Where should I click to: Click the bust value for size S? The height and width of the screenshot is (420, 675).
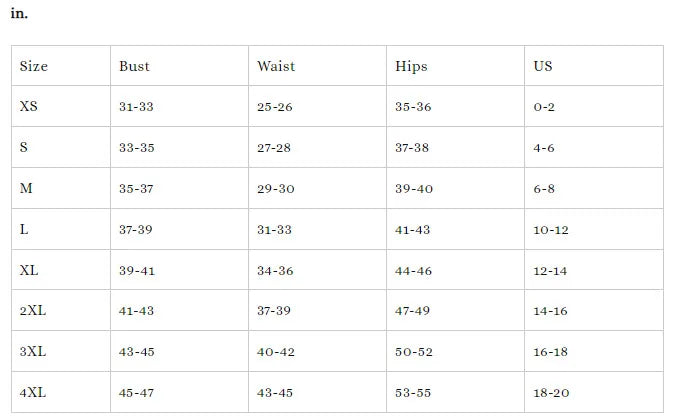[x=136, y=147]
